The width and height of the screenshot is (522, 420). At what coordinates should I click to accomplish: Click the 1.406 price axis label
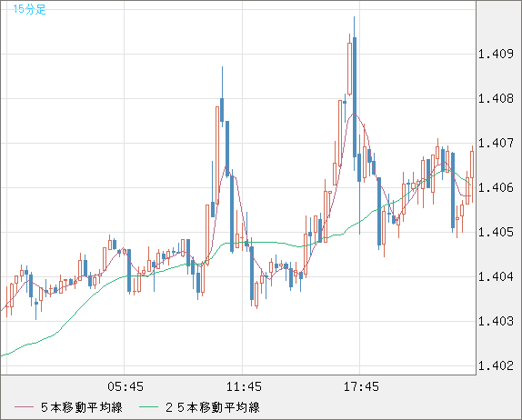point(496,187)
